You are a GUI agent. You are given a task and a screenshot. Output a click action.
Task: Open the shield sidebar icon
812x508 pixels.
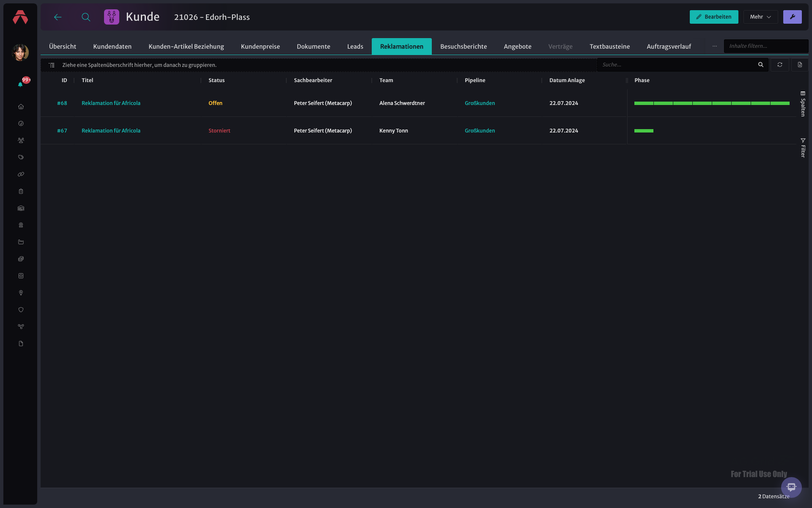(x=21, y=310)
